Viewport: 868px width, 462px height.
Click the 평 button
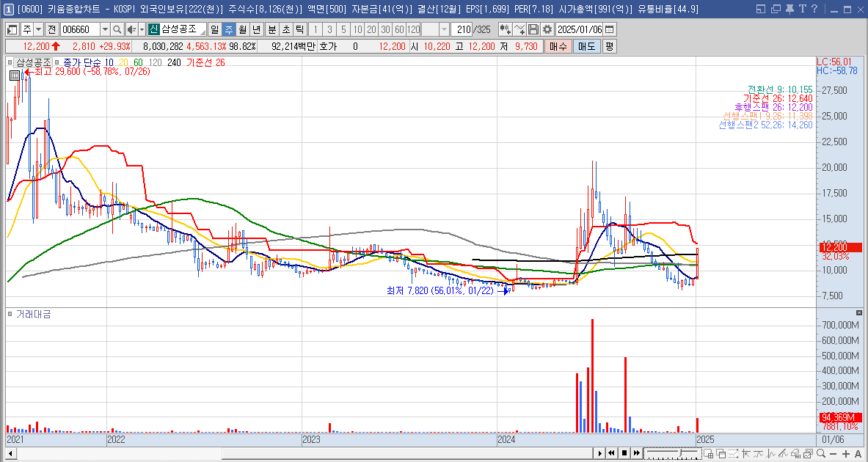[609, 46]
